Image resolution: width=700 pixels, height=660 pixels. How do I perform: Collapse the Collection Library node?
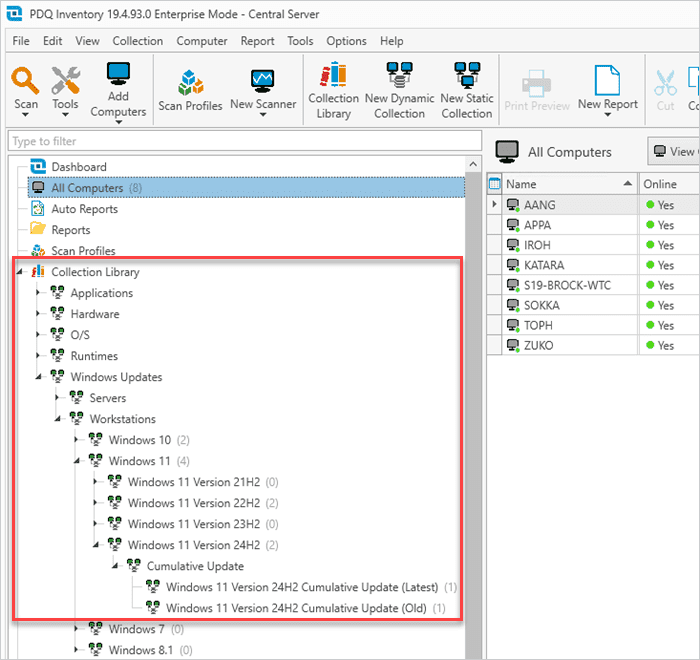[x=20, y=272]
